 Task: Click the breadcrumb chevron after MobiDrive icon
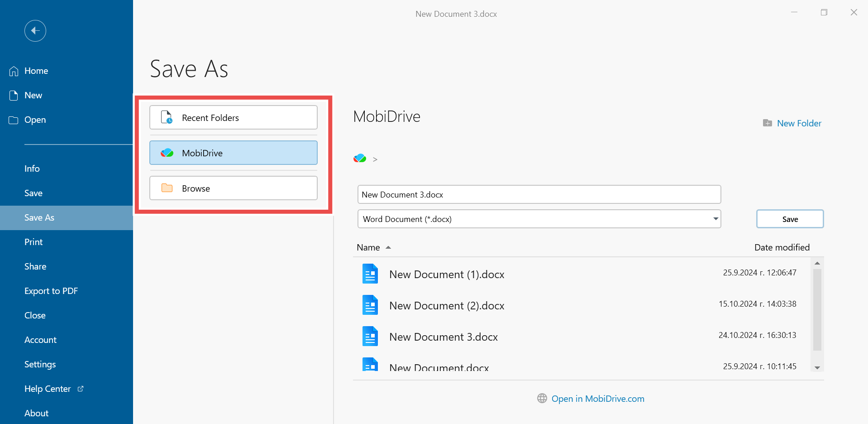375,159
